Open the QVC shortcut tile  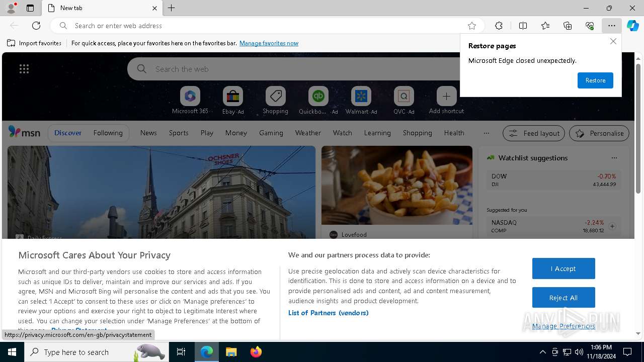tap(404, 101)
